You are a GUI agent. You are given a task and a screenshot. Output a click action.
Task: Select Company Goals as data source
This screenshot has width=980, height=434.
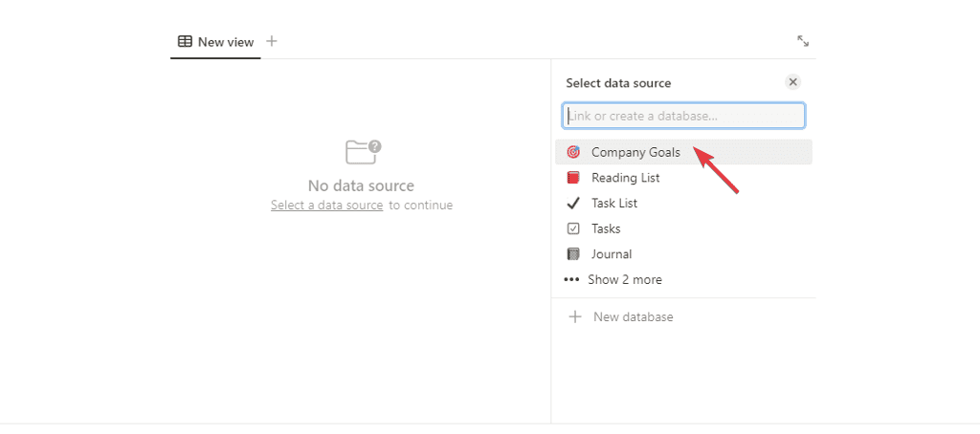[x=635, y=152]
